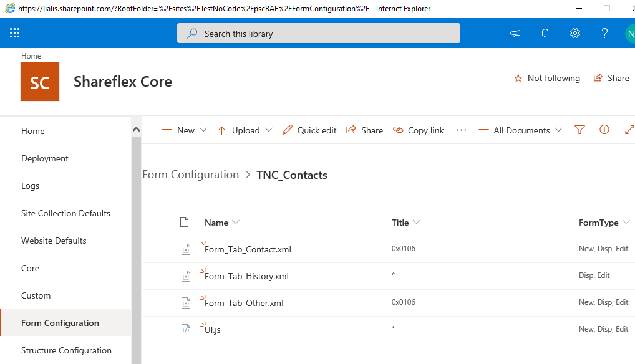
Task: Open Deployment in the side navigation
Action: pyautogui.click(x=44, y=158)
